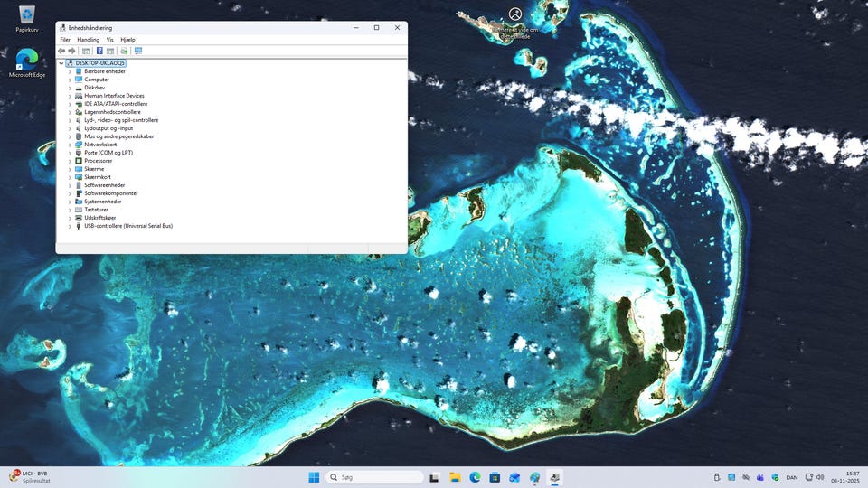Click the Forward arrow in toolbar

pos(72,51)
